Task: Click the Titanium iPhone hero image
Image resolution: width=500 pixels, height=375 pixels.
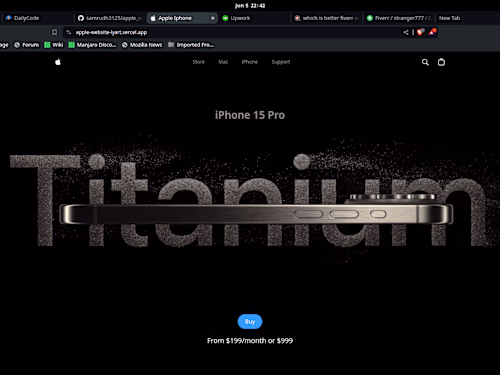Action: click(x=250, y=200)
